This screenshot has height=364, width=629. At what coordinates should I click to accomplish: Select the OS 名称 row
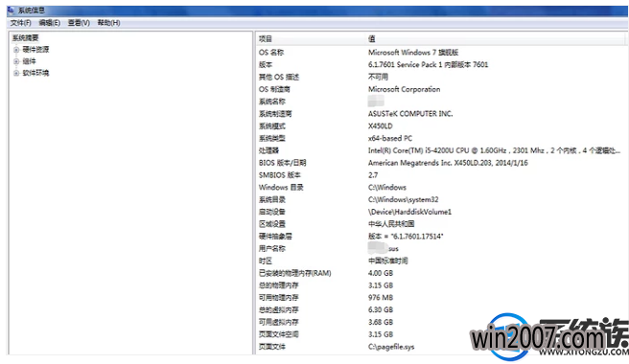pos(440,53)
